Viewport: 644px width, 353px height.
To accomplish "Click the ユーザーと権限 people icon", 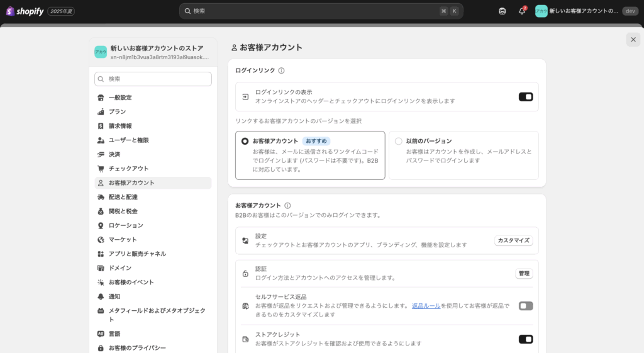I will click(x=101, y=140).
